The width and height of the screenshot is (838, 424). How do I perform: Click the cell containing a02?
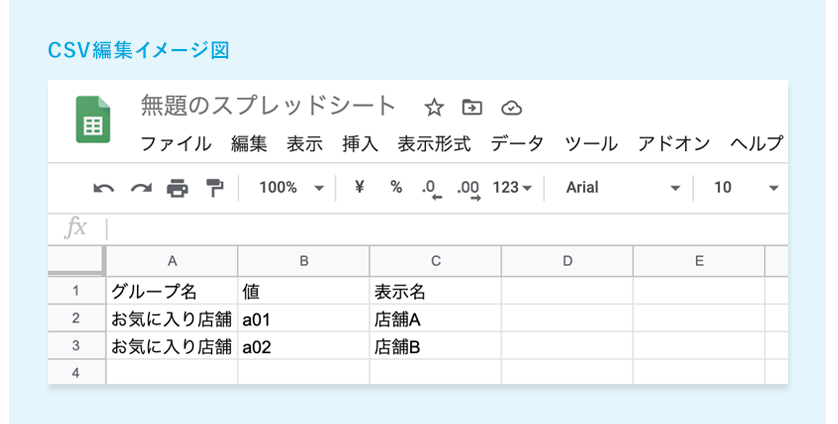[304, 346]
